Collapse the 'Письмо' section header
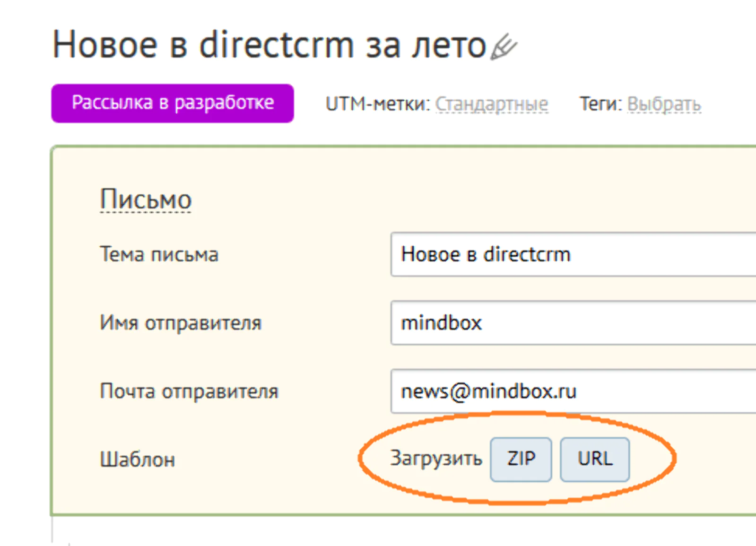The image size is (756, 546). coord(146,200)
